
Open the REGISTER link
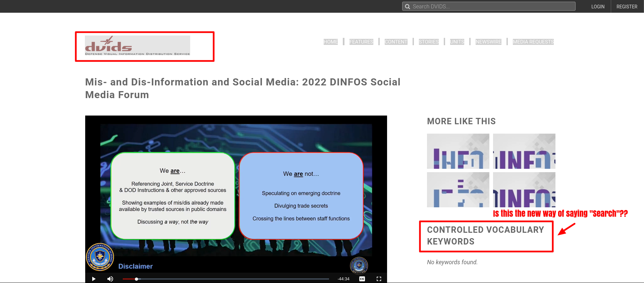[x=627, y=6]
